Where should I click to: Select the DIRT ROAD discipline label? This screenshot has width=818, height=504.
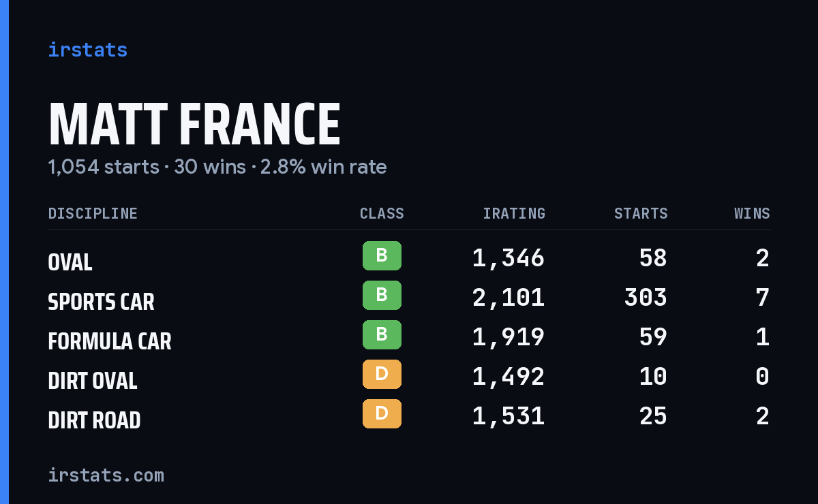94,420
